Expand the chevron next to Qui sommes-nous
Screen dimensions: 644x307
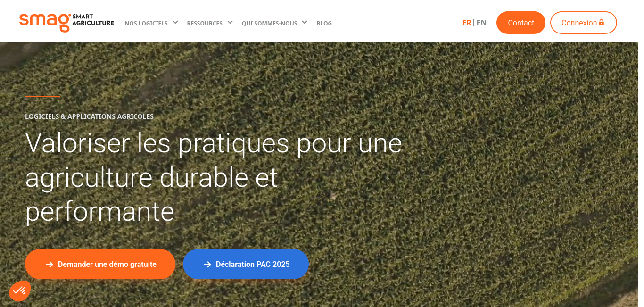coord(305,22)
